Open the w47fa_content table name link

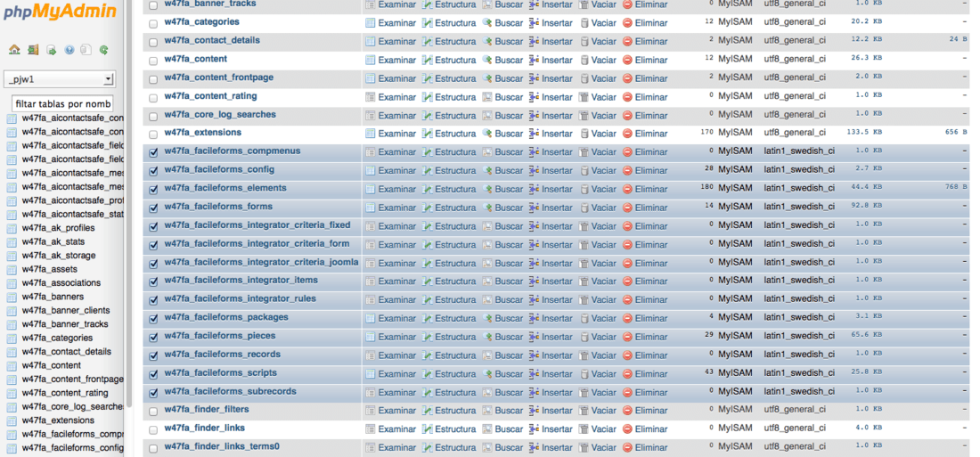pyautogui.click(x=196, y=59)
